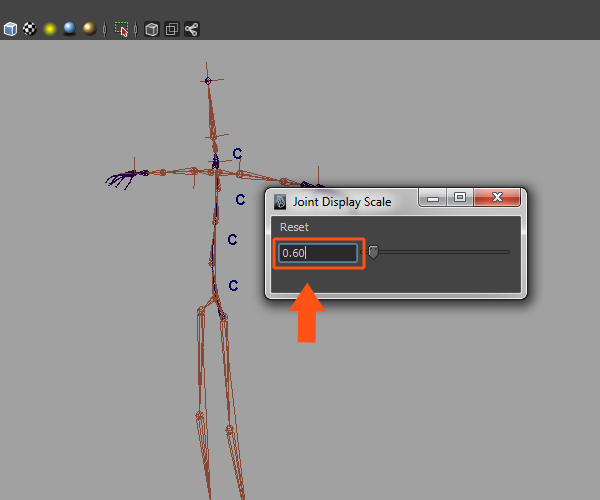Viewport: 600px width, 500px height.
Task: Toggle the X-ray cube icon
Action: tap(152, 29)
